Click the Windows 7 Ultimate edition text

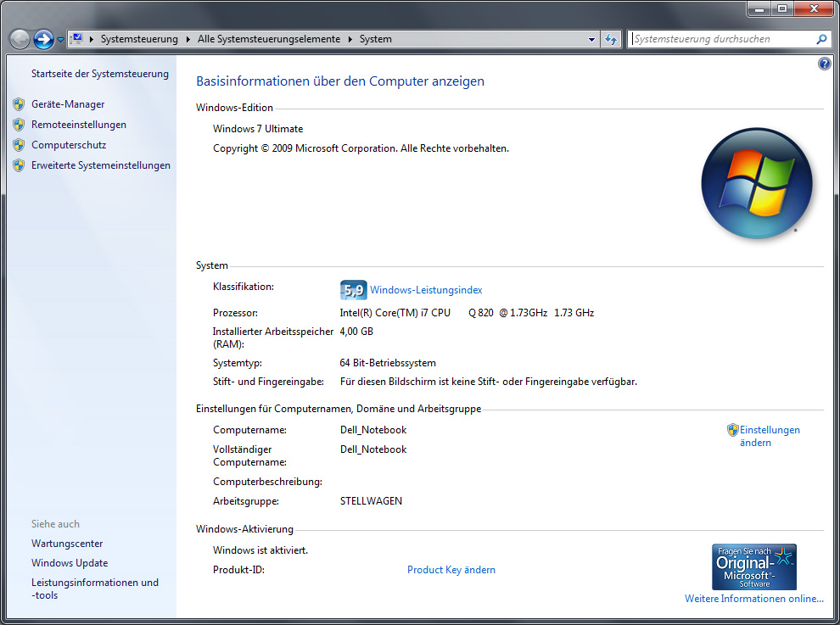[258, 129]
